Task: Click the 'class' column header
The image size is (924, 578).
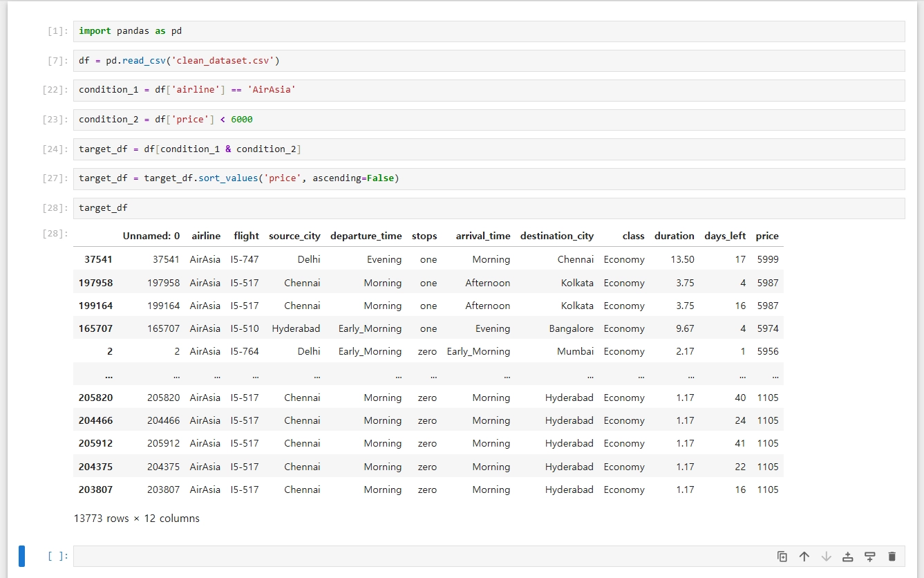Action: (x=633, y=236)
